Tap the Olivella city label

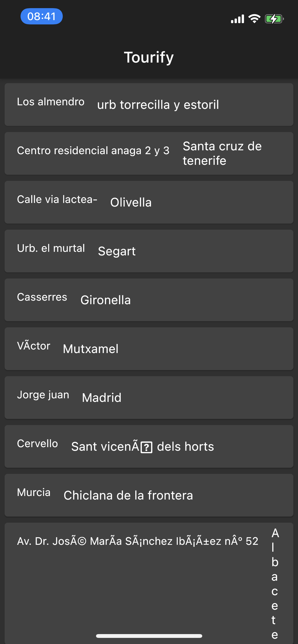tap(131, 202)
